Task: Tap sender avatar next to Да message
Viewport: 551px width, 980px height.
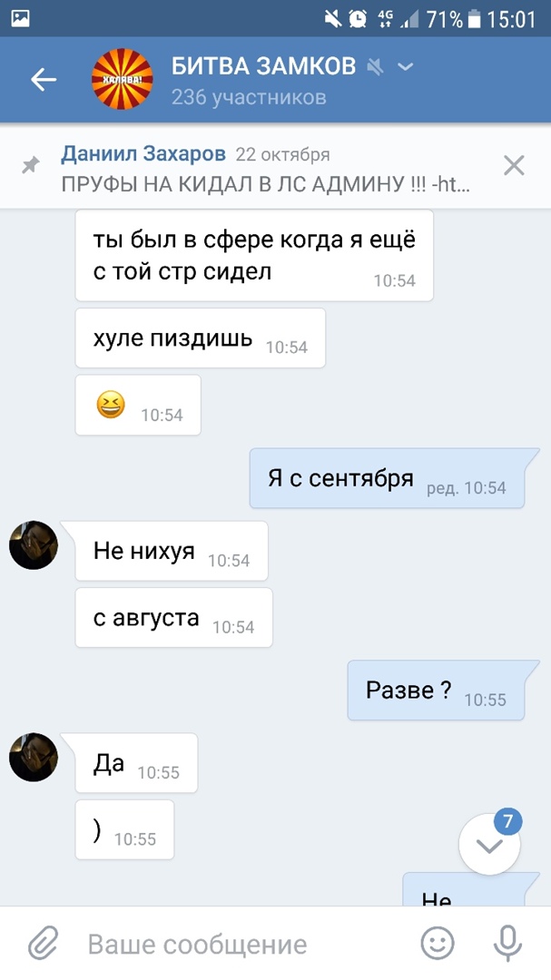Action: [34, 757]
